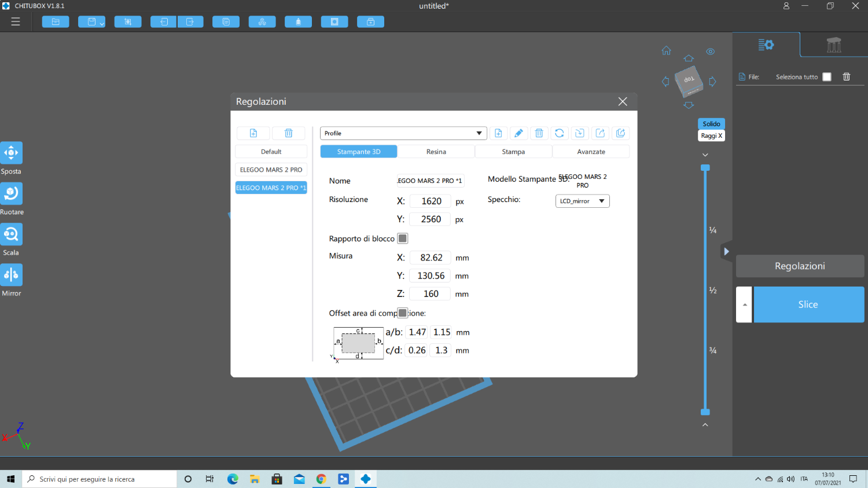This screenshot has width=868, height=488.
Task: Click the Nome field with EGOO MARS 2 PRO *1
Action: [431, 181]
